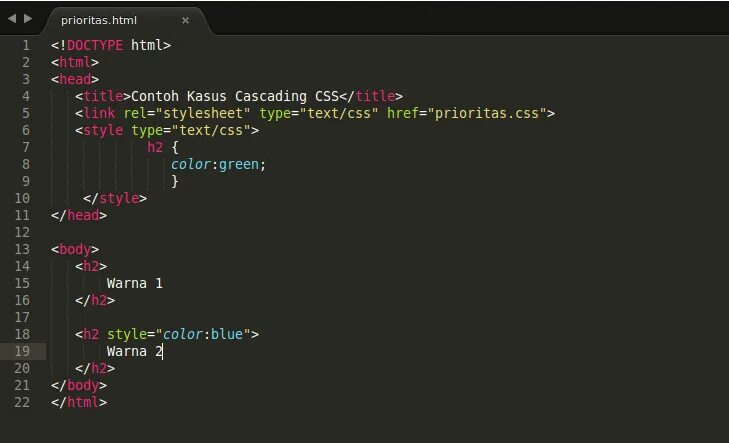Click the previous tab left arrow
729x443 pixels.
click(12, 19)
